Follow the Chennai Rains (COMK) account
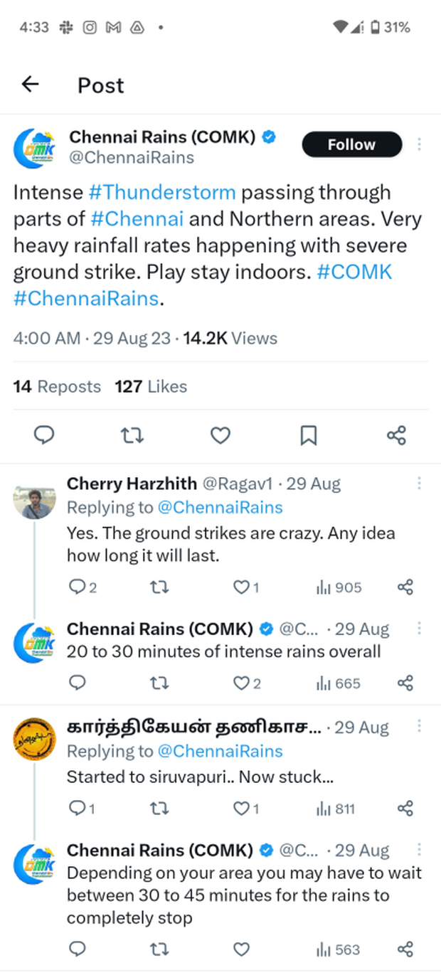 click(351, 144)
